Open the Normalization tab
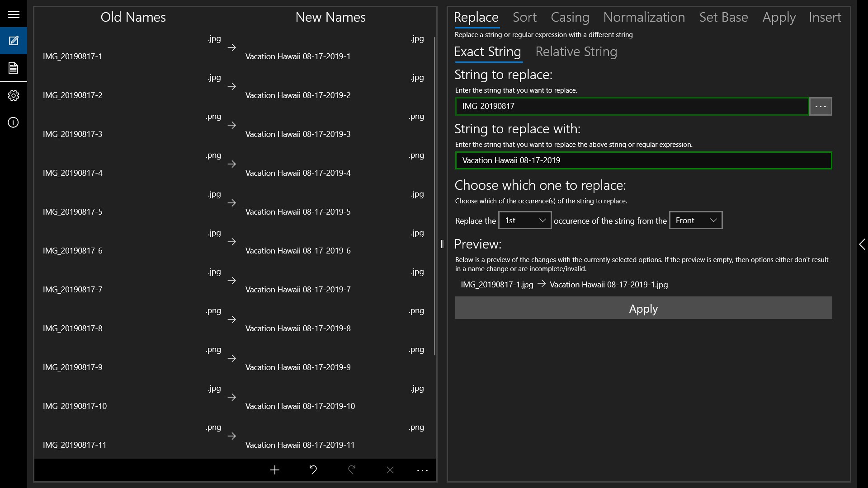Screen dimensions: 868x488 point(644,18)
